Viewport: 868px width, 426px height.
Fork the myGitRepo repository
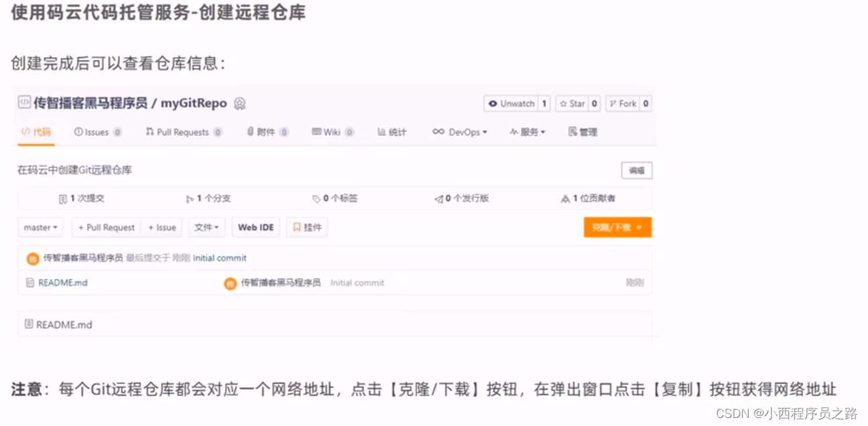coord(622,104)
